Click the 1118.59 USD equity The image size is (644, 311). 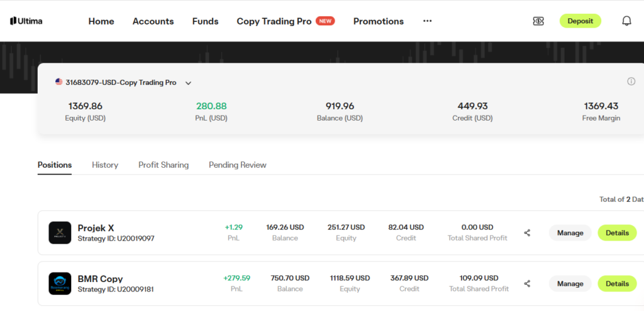click(x=350, y=278)
